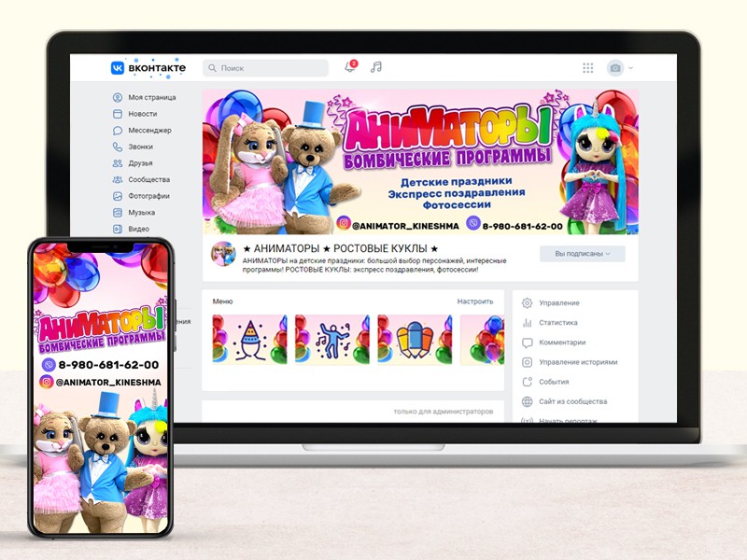The height and width of the screenshot is (560, 747).
Task: Click the profile camera avatar
Action: (x=615, y=68)
